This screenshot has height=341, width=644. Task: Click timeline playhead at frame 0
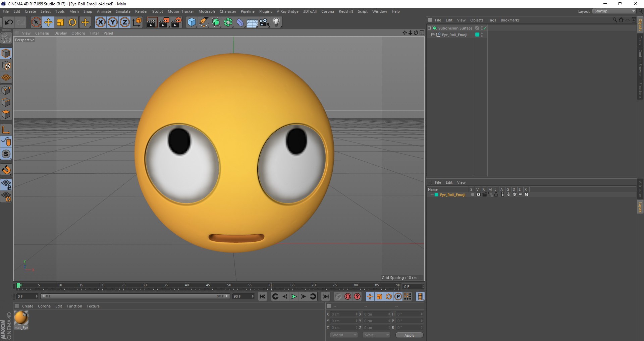[x=18, y=285]
